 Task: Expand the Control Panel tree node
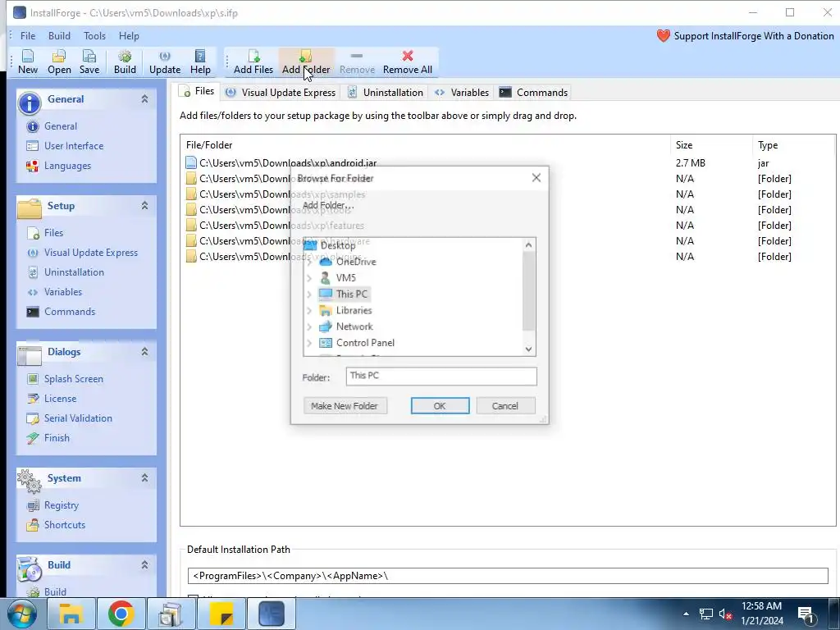(x=309, y=343)
